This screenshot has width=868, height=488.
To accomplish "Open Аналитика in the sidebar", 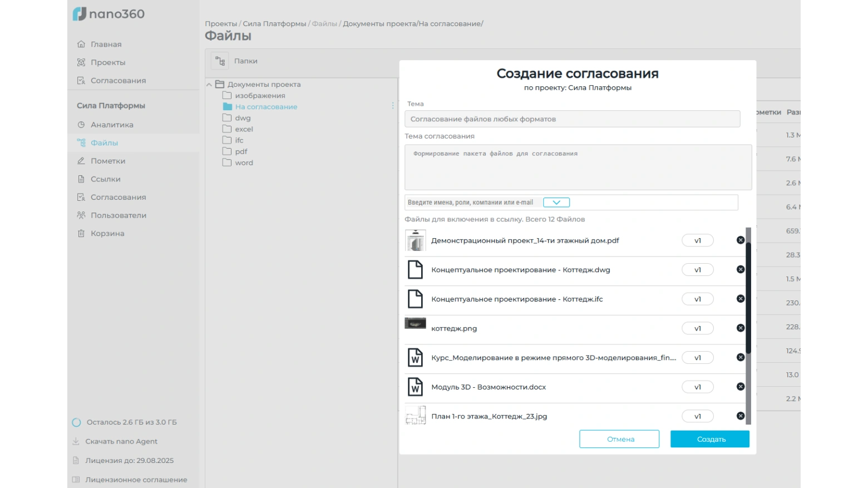I will 112,125.
